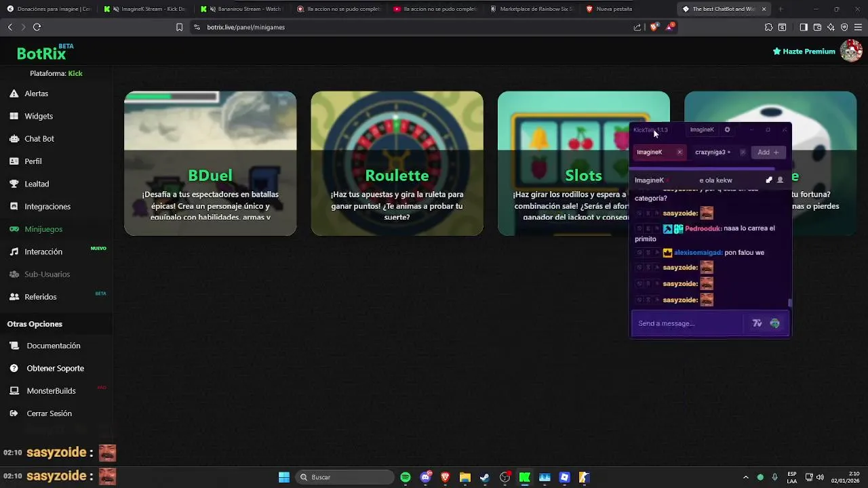This screenshot has width=868, height=488.
Task: Open Sub-Usuarios in the sidebar
Action: coord(47,274)
